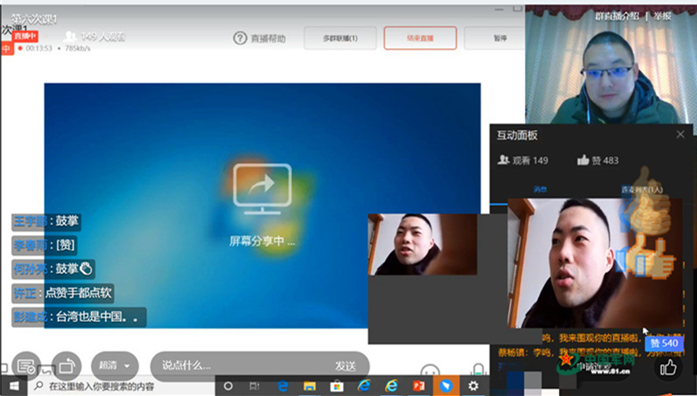Open Microsoft Store from taskbar
The width and height of the screenshot is (697, 396).
336,386
